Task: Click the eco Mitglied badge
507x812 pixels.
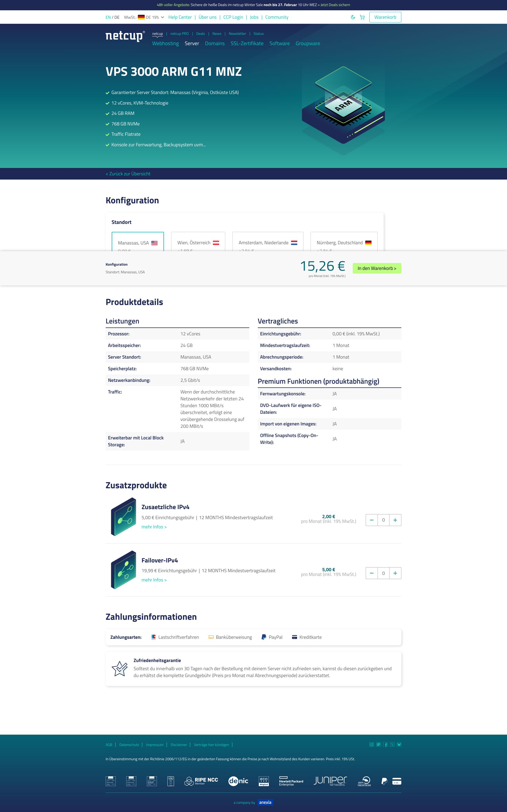Action: coord(264,781)
